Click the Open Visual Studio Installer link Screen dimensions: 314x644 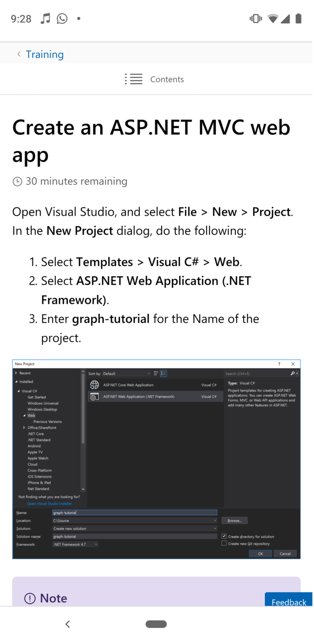coord(49,503)
